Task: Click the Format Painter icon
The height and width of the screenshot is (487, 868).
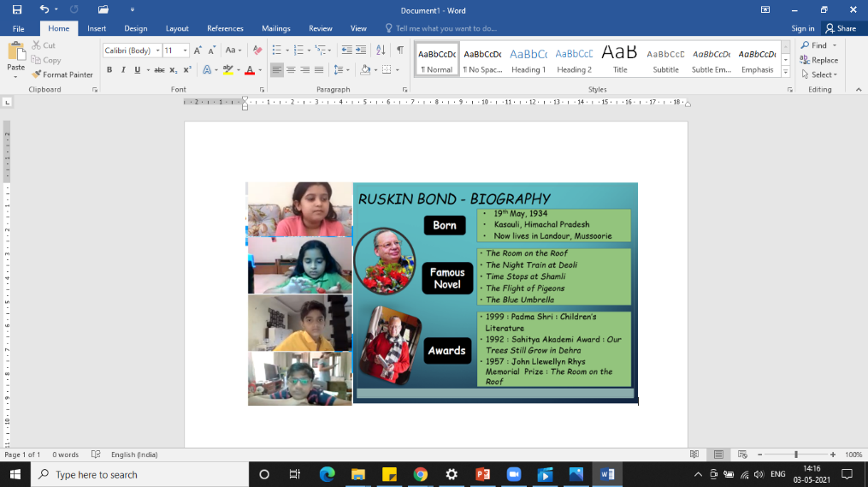Action: (x=37, y=74)
